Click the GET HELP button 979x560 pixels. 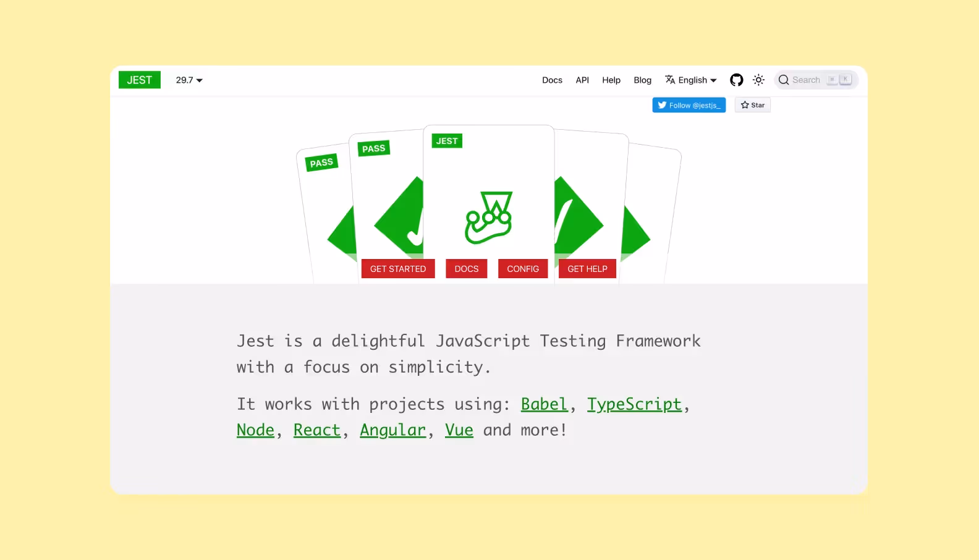587,269
